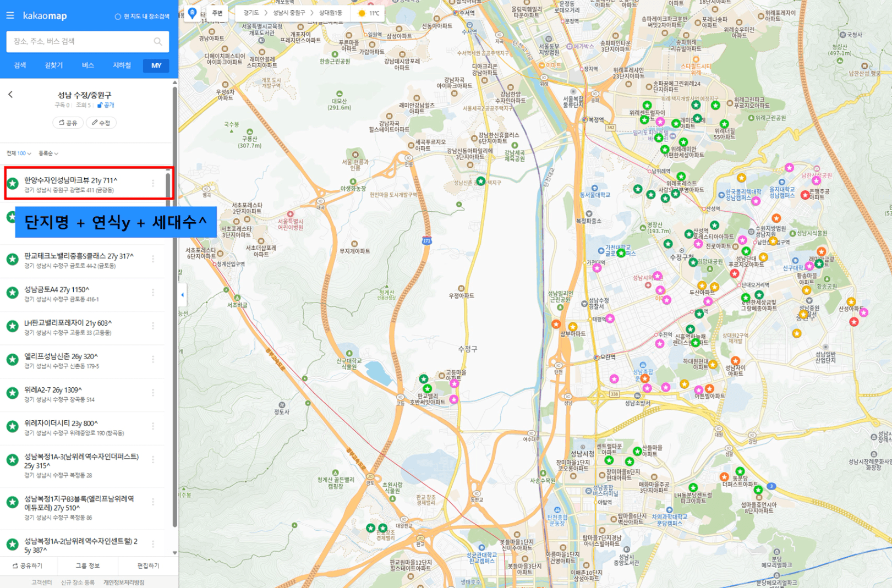Go back with the left arrow icon
892x588 pixels.
(10, 95)
